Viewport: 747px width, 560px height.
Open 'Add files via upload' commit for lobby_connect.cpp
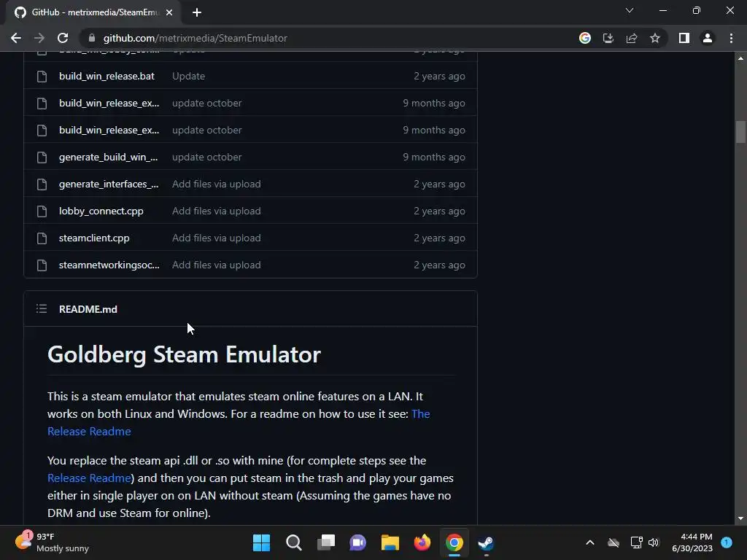coord(216,211)
